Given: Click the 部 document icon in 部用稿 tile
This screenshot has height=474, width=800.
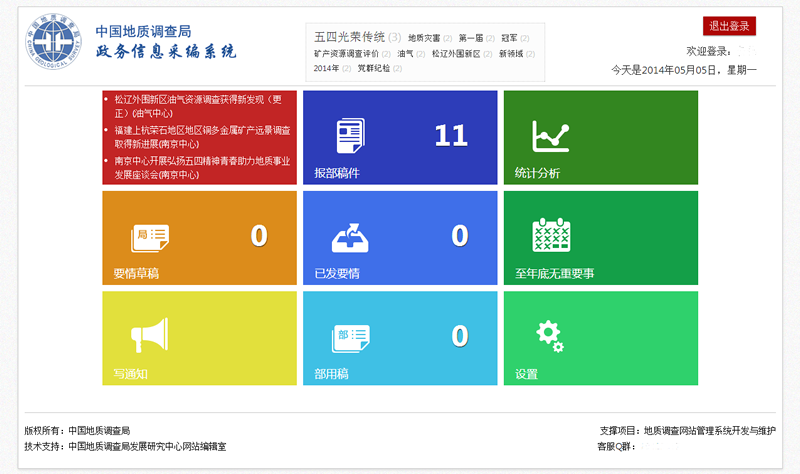Looking at the screenshot, I should 351,338.
